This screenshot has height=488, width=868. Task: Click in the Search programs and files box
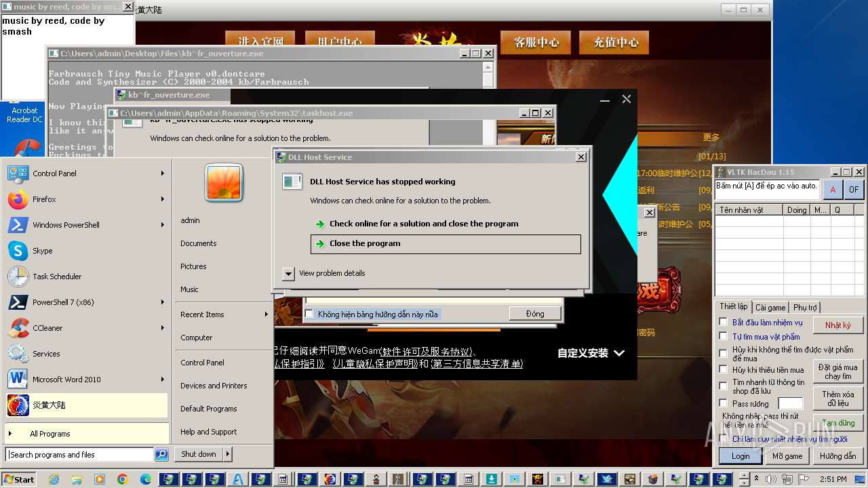pyautogui.click(x=80, y=455)
